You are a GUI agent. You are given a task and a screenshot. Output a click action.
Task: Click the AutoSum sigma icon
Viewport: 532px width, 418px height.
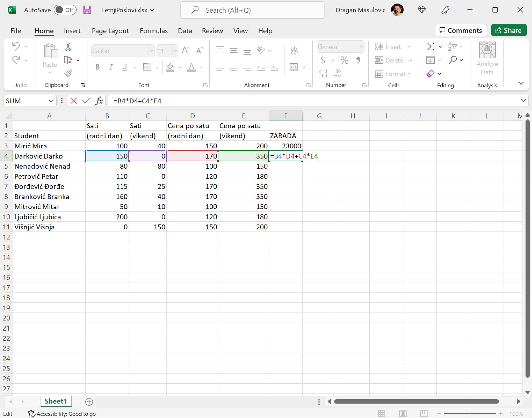point(430,46)
